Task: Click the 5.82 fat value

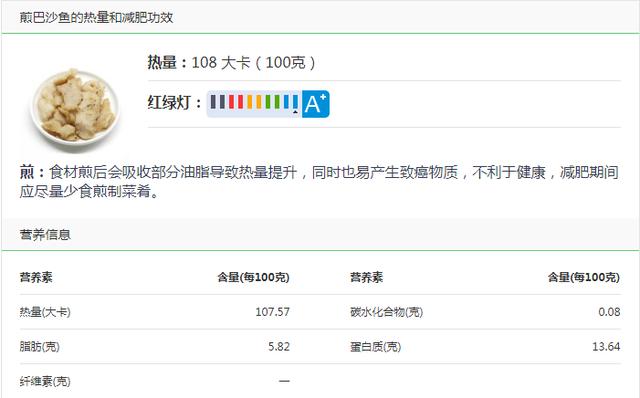Action: coord(279,347)
